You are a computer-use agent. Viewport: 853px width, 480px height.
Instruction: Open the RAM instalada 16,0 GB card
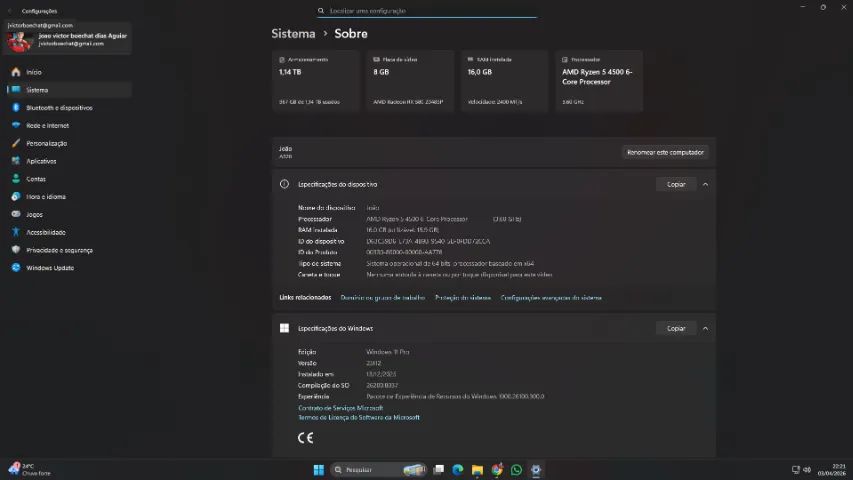(x=504, y=81)
